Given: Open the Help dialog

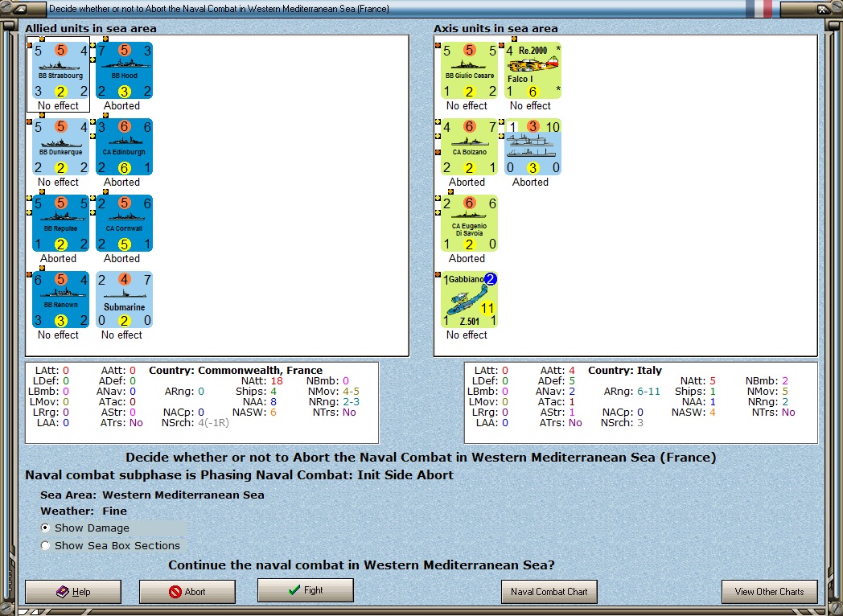Looking at the screenshot, I should click(x=73, y=592).
